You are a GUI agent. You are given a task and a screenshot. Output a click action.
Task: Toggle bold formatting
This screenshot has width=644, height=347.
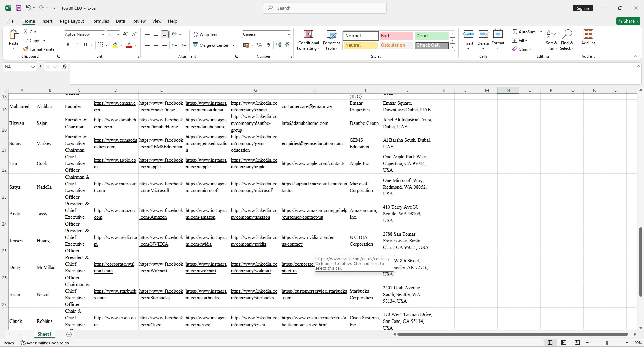pyautogui.click(x=68, y=45)
